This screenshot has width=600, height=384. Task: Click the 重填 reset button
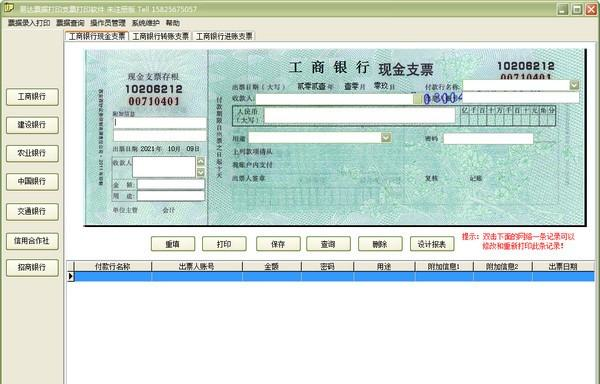tap(173, 244)
